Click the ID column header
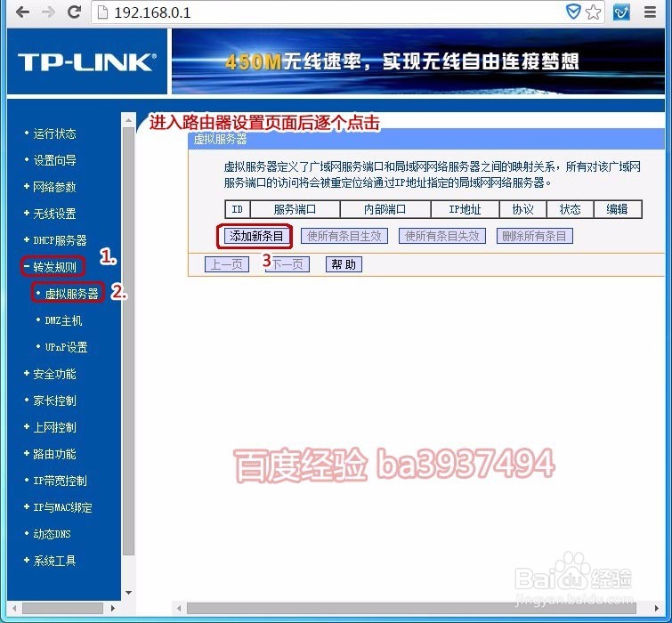Image resolution: width=672 pixels, height=623 pixels. coord(238,209)
